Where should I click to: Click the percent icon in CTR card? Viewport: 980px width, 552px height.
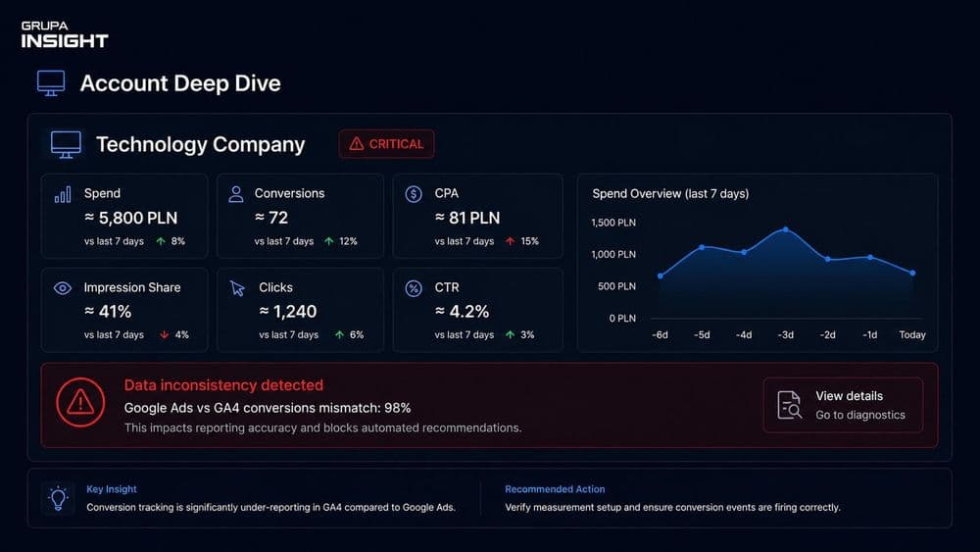click(x=414, y=288)
